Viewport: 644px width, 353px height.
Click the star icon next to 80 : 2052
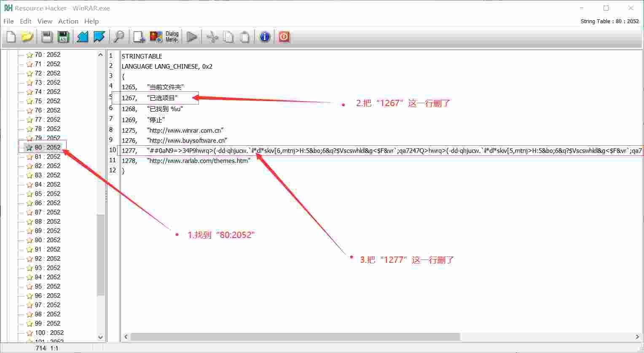coord(30,147)
